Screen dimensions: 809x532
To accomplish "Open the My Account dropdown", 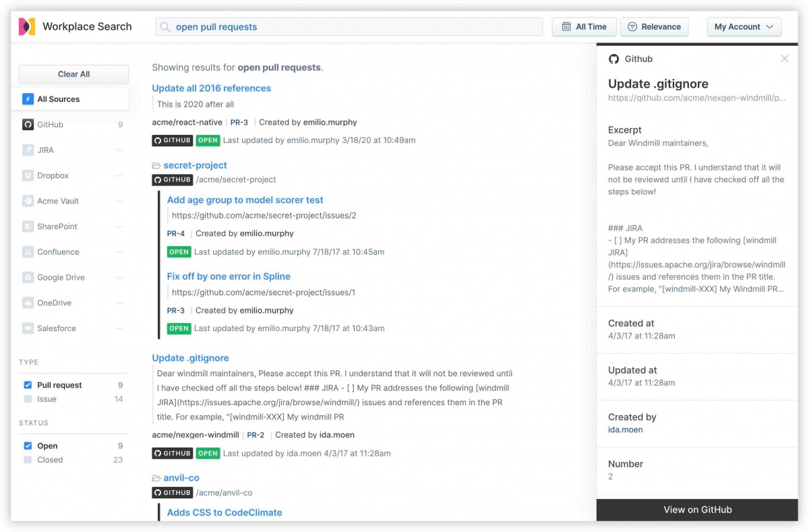I will point(744,27).
